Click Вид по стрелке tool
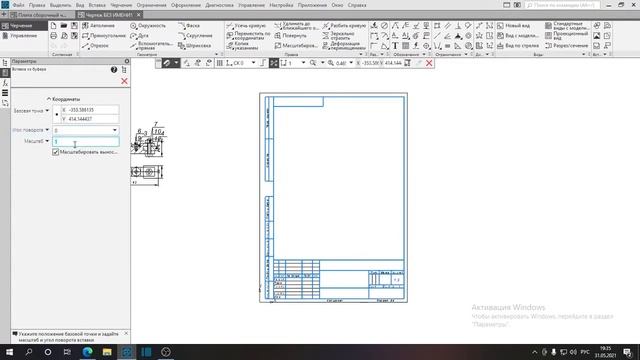 click(518, 46)
